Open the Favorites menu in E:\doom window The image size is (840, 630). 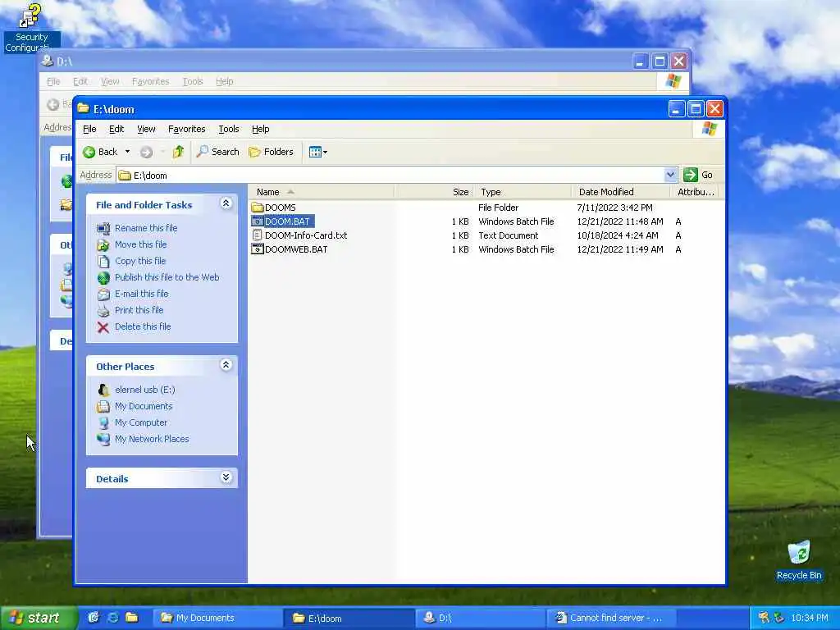pyautogui.click(x=186, y=129)
